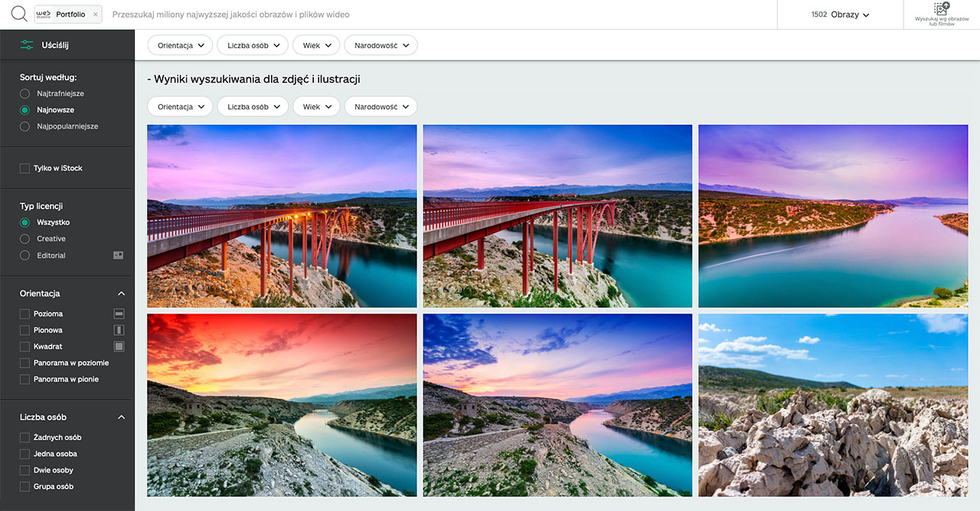
Task: Check the Żadnych osób filter
Action: (24, 437)
